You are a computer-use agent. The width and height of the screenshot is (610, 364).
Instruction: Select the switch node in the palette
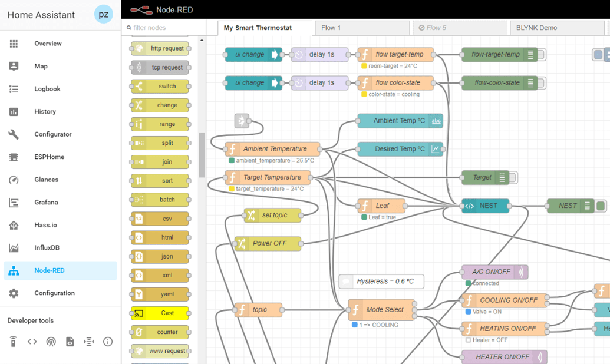[x=159, y=86]
